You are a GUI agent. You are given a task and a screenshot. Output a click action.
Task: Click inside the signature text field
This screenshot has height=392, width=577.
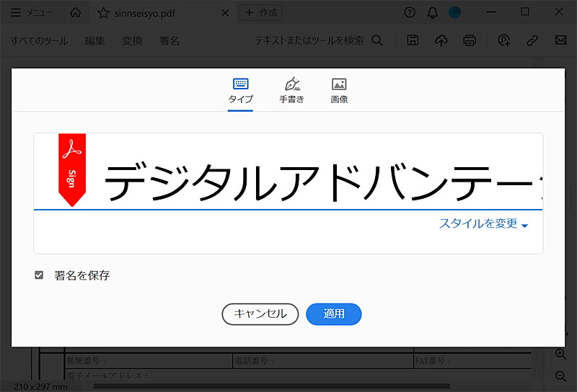pyautogui.click(x=317, y=180)
